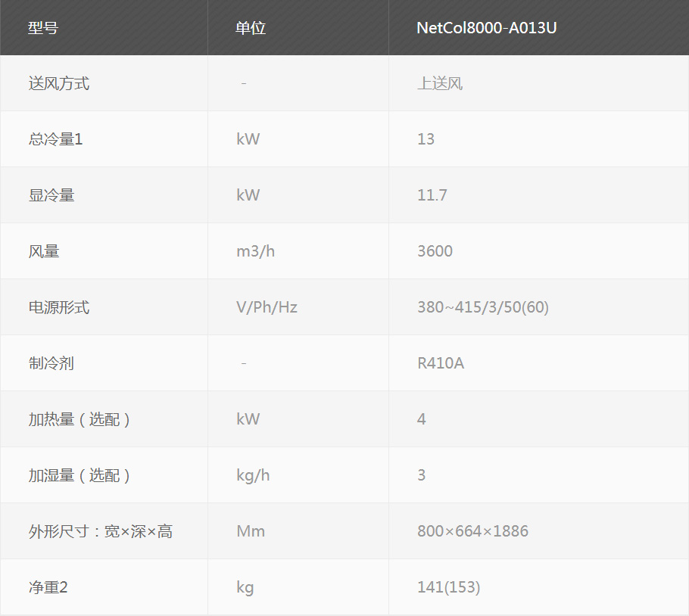Screen dimensions: 689x616
Task: Select the 800×664×1886 dimensions value
Action: (472, 531)
